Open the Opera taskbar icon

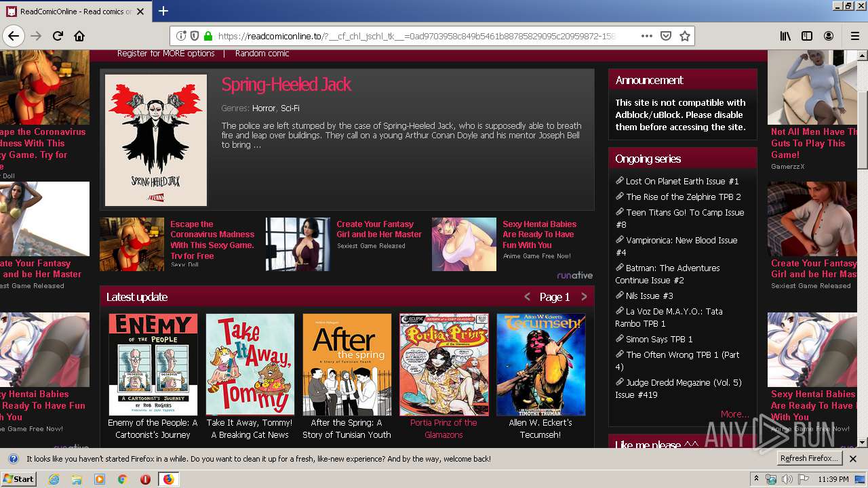click(145, 479)
